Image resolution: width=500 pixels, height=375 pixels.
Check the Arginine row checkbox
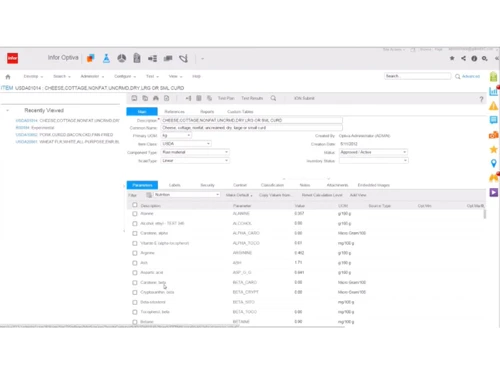coord(135,253)
